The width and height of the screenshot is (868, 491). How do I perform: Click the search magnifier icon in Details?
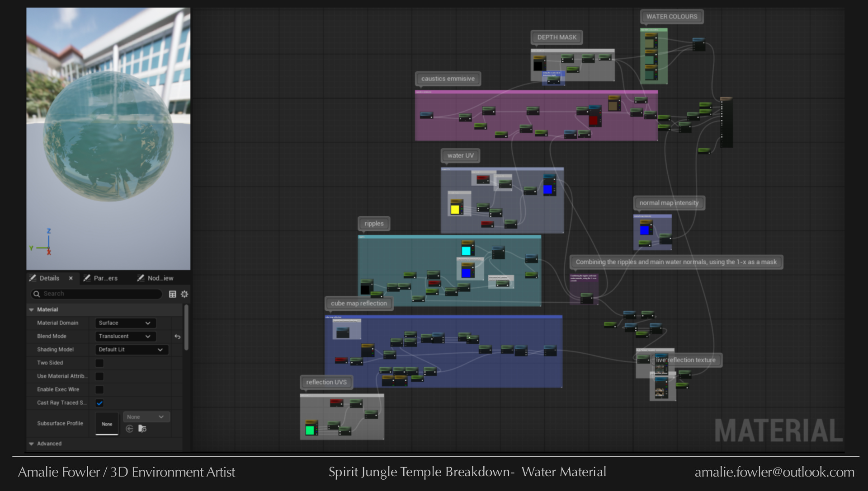37,294
